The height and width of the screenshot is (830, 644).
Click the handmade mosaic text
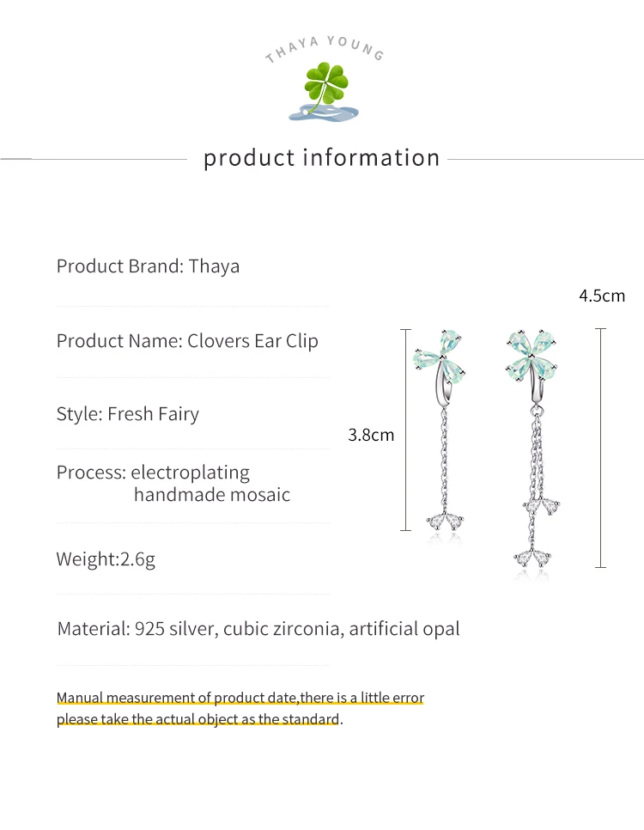tap(212, 494)
